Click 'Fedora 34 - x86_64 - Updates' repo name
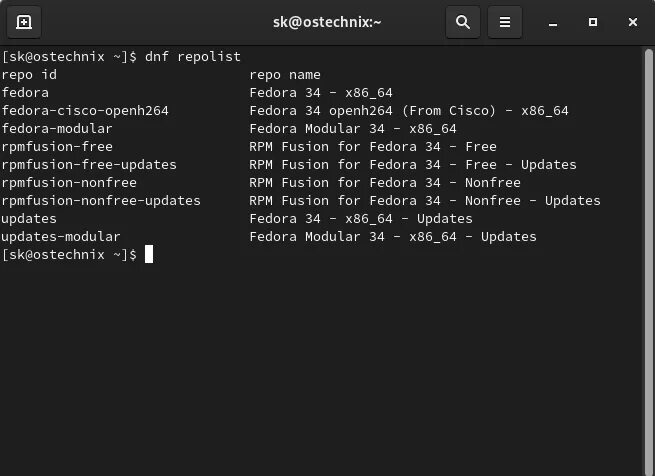This screenshot has width=655, height=476. (x=361, y=219)
